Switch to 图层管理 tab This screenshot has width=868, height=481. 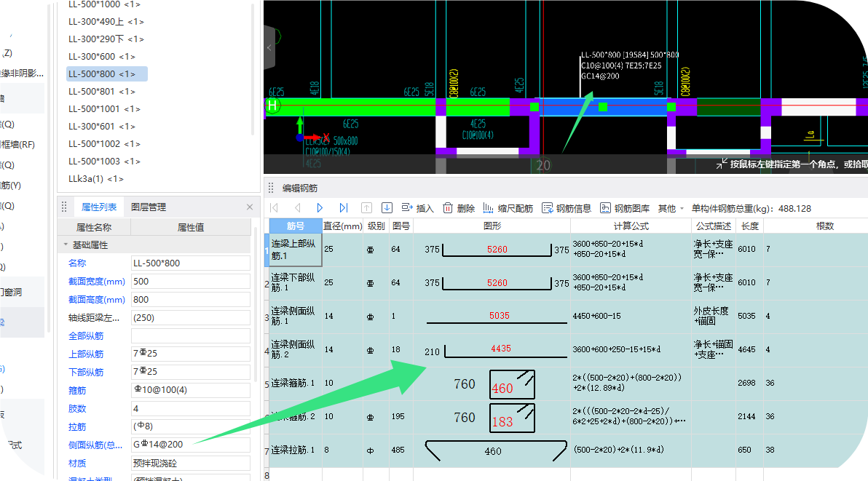pyautogui.click(x=149, y=207)
